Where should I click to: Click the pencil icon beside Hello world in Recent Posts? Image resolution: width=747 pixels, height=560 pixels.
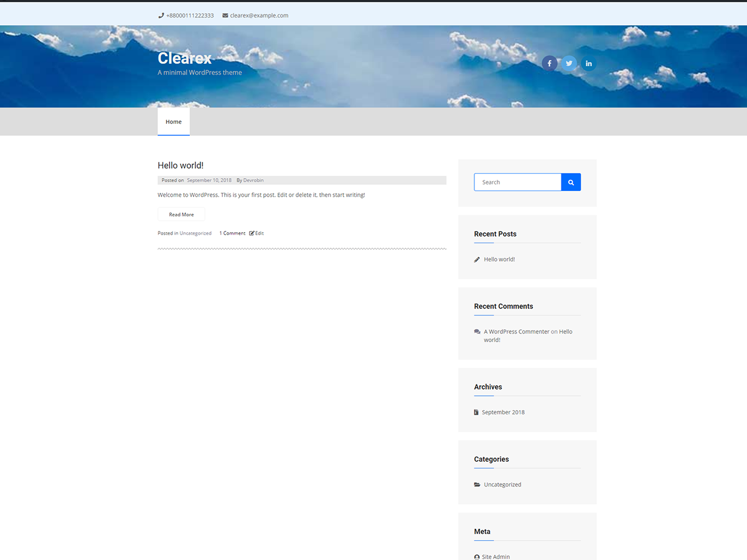coord(477,259)
